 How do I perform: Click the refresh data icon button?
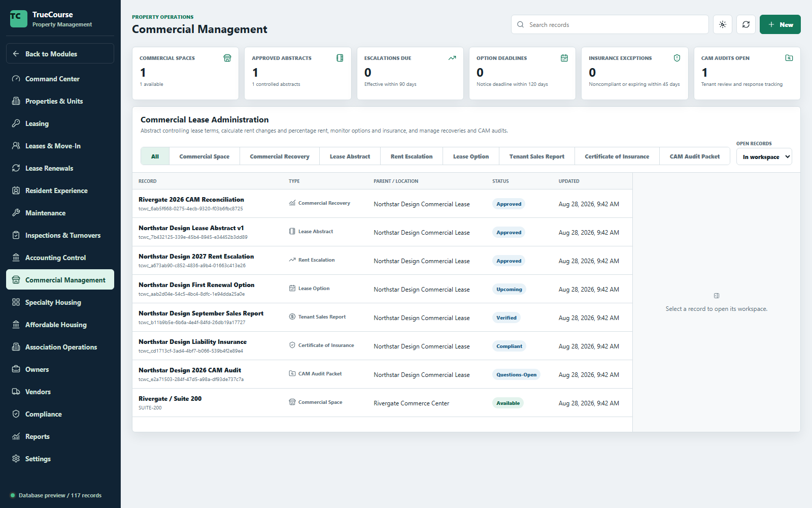point(746,24)
